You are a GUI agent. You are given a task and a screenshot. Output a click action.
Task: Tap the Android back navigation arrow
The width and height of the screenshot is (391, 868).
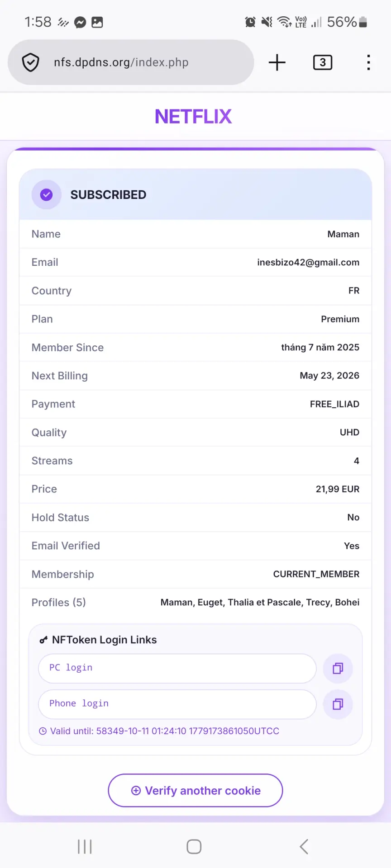tap(304, 846)
